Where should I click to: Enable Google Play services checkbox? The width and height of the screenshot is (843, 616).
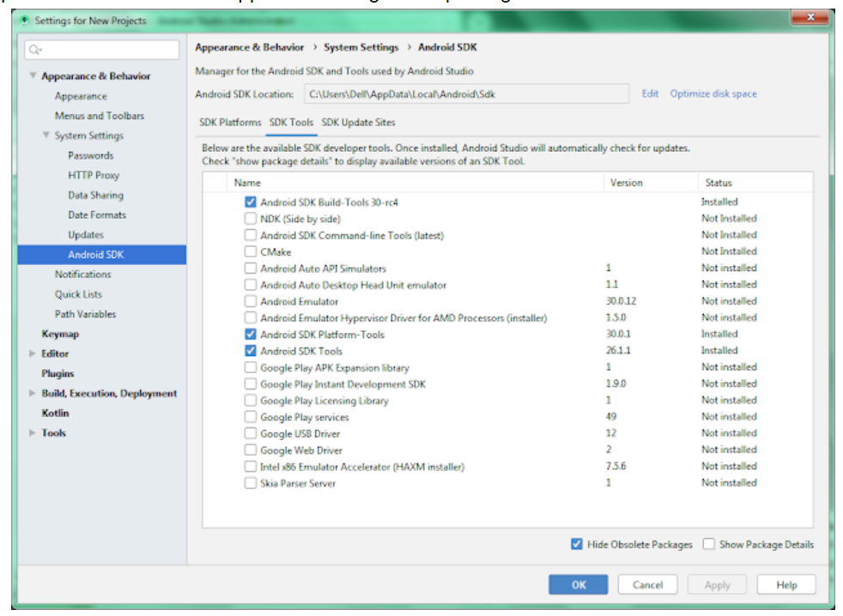[x=250, y=417]
